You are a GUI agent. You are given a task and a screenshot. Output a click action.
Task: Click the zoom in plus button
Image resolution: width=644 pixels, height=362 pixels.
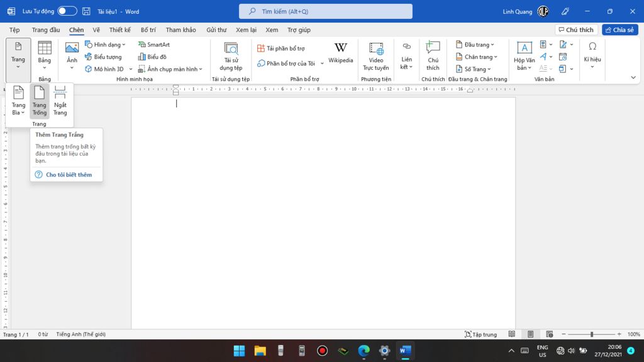coord(619,334)
